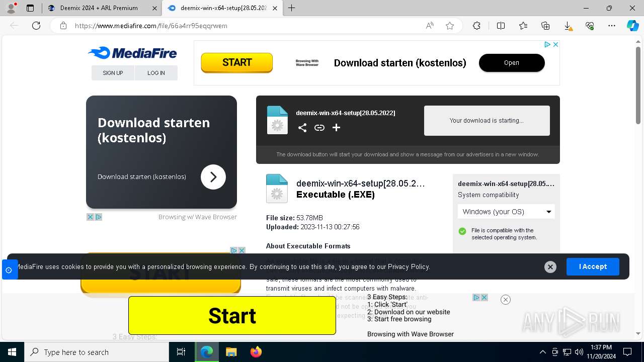
Task: Click round arrow on Download starten card
Action: [x=213, y=177]
